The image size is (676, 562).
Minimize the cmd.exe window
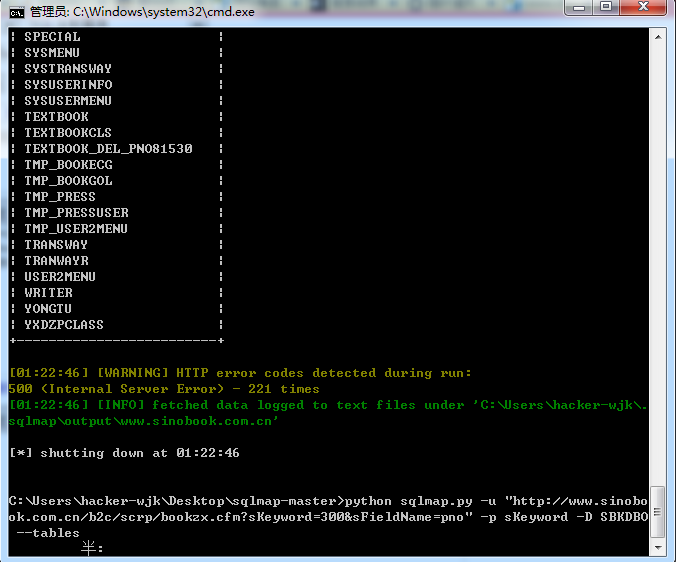tap(579, 7)
